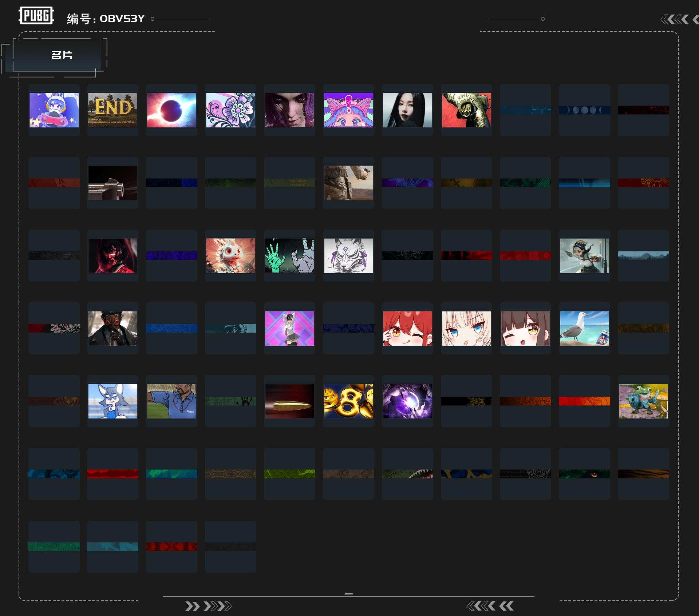The height and width of the screenshot is (616, 699).
Task: Select the lime green scale banner
Action: point(289,474)
